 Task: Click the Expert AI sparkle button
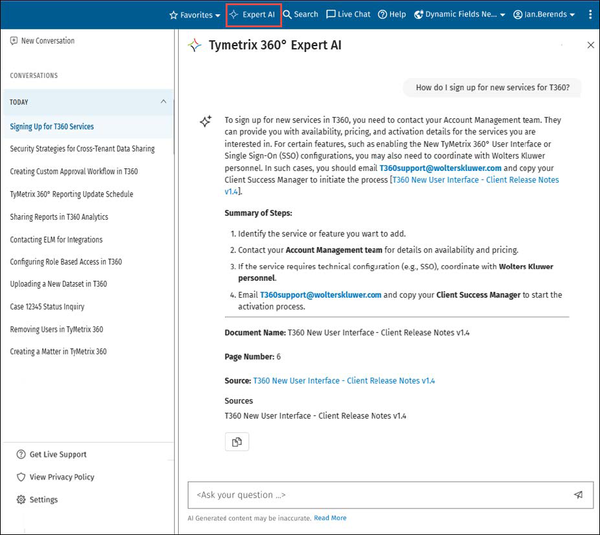tap(253, 15)
